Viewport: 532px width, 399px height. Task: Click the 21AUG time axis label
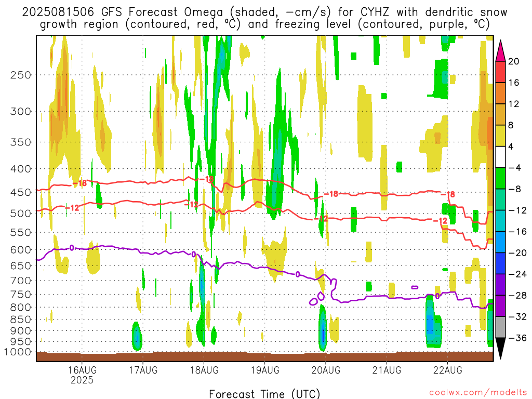coord(387,370)
